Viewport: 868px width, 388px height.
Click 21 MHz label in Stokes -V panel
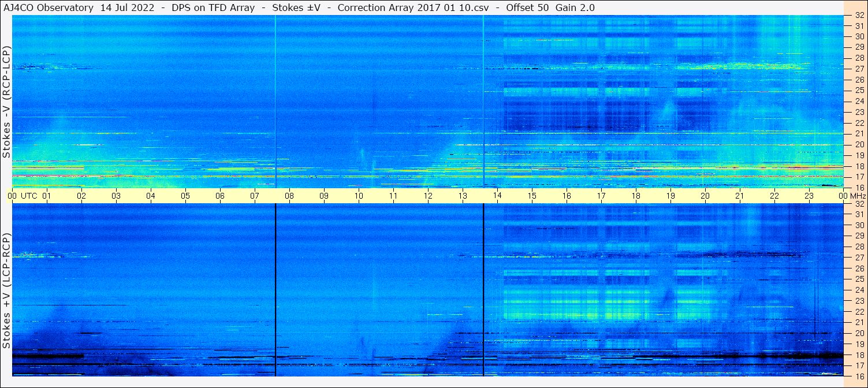(859, 133)
